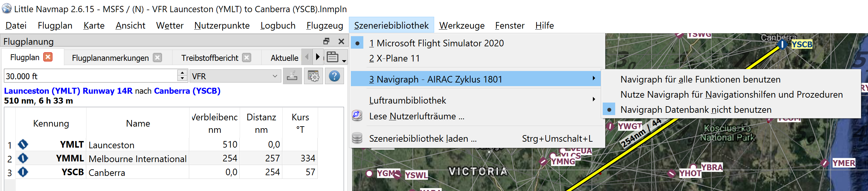Screen dimensions: 868x191
Task: Click the grayed-out button next to VFR dropdown
Action: click(x=292, y=76)
